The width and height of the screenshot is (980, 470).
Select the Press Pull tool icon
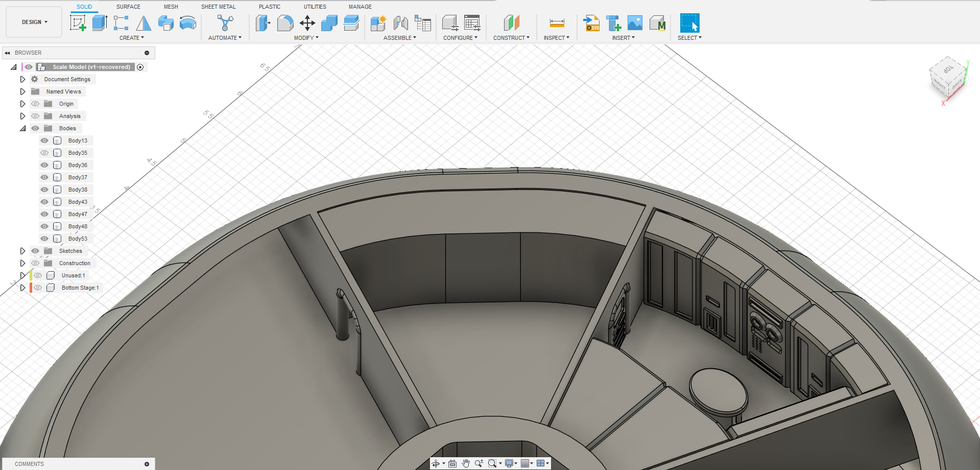pyautogui.click(x=263, y=22)
